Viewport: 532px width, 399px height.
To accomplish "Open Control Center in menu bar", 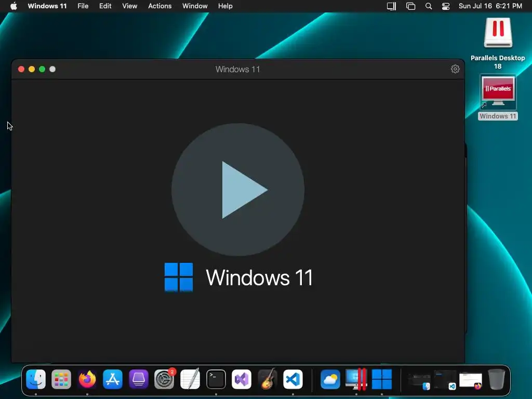I will tap(445, 6).
